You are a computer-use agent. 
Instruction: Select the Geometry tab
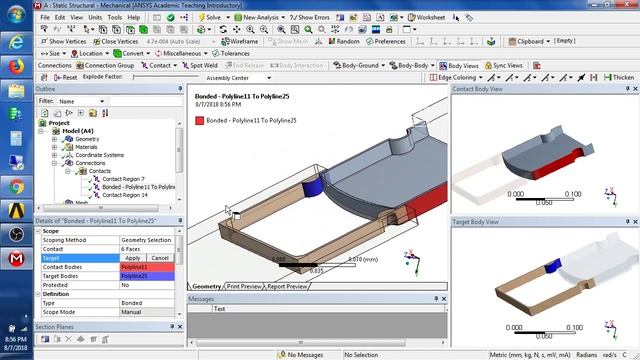pos(207,287)
